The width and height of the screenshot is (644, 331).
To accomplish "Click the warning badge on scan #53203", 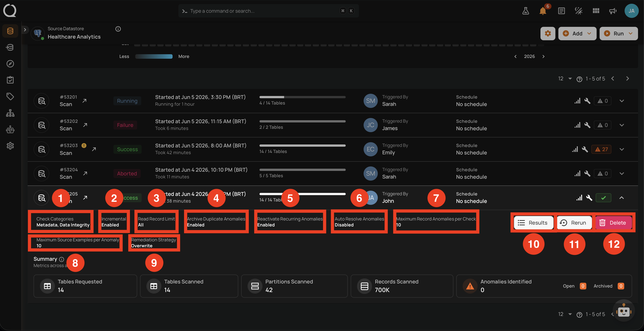I will (x=84, y=145).
